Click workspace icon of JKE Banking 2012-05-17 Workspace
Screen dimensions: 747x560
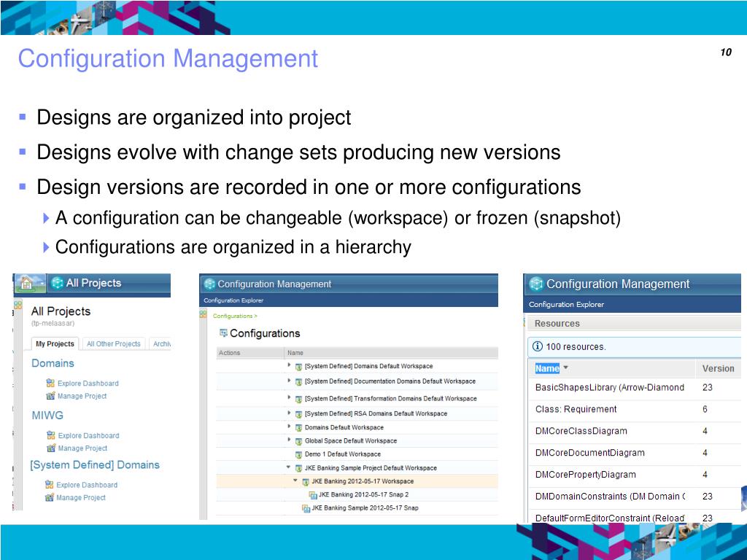click(306, 482)
